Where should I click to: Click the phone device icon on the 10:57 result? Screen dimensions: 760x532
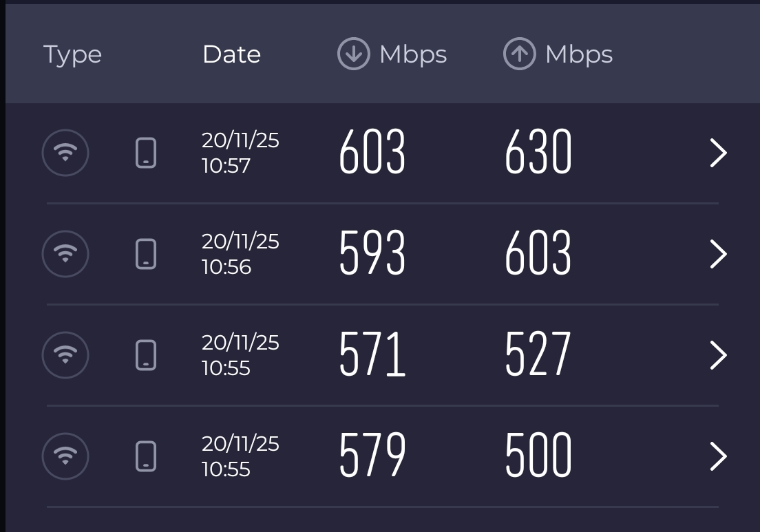click(x=146, y=153)
